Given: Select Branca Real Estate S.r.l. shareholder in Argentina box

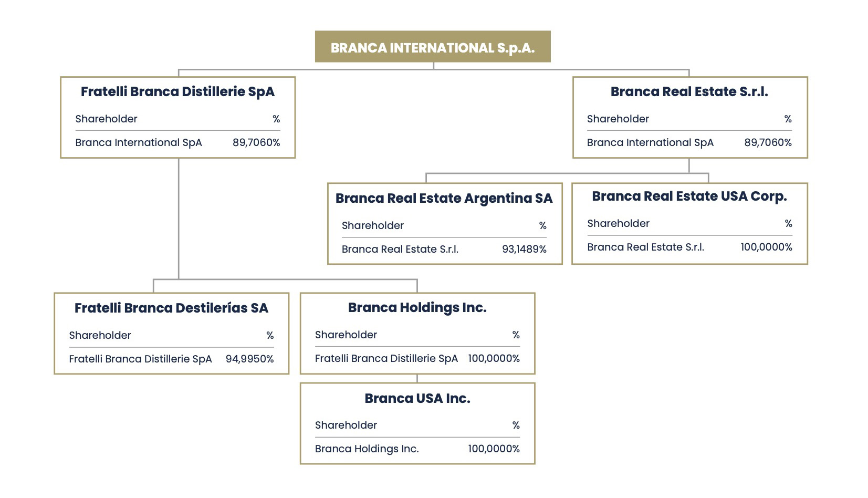Looking at the screenshot, I should pyautogui.click(x=400, y=249).
